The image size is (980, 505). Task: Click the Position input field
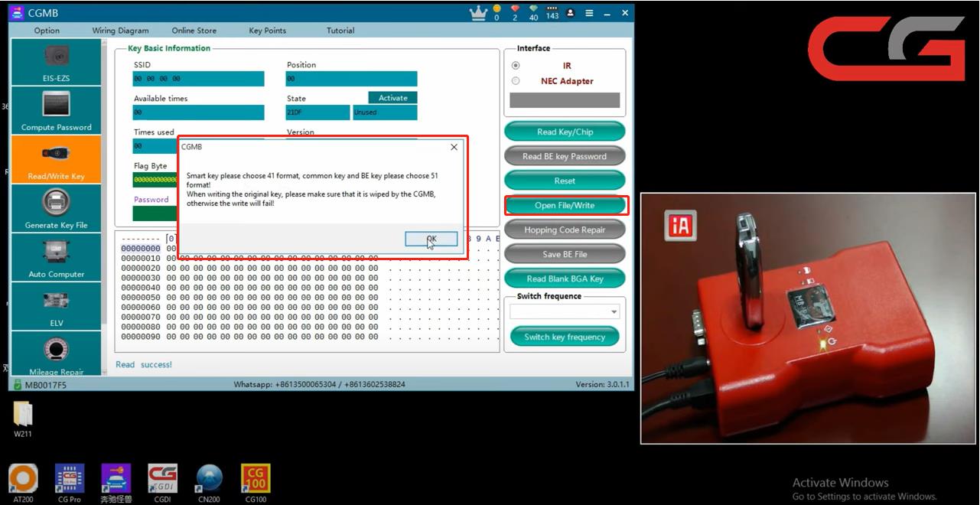[352, 79]
